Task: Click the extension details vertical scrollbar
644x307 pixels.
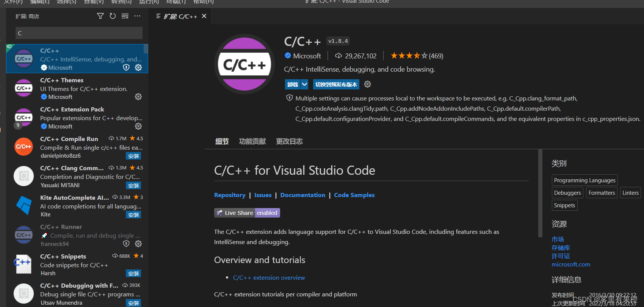Action: point(540,193)
